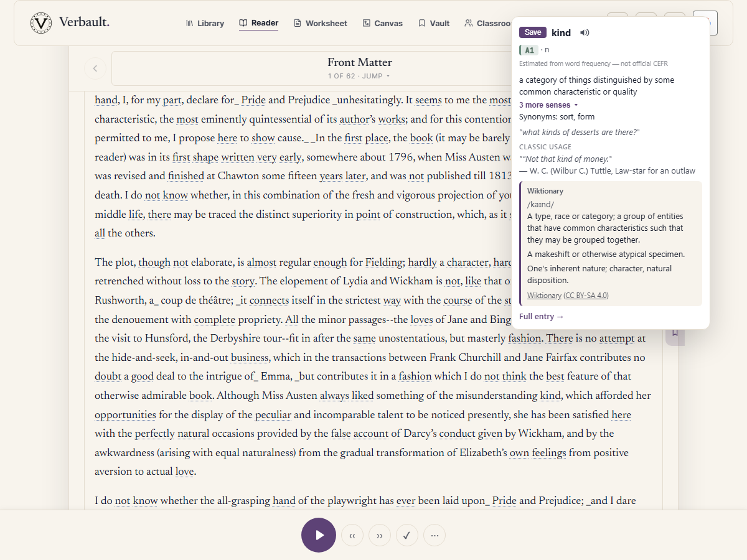The width and height of the screenshot is (747, 560).
Task: Look up the word 'author's'
Action: 357,119
